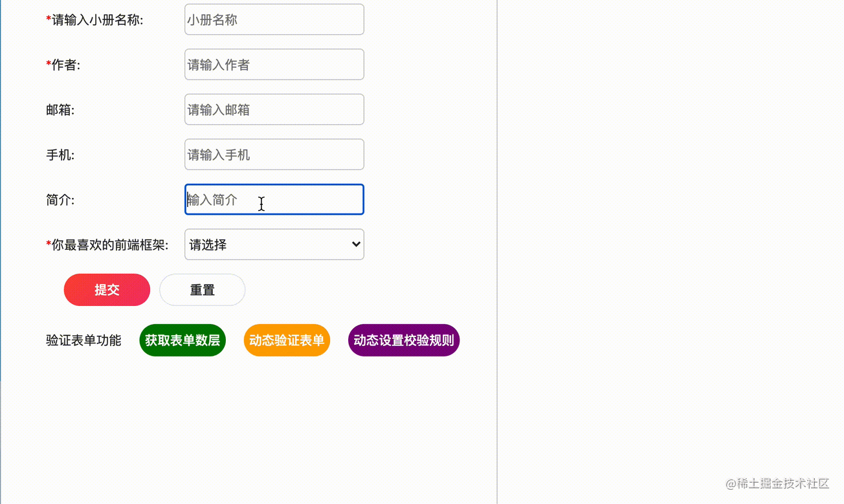
Task: Open the 请选择 framework dropdown
Action: 274,244
